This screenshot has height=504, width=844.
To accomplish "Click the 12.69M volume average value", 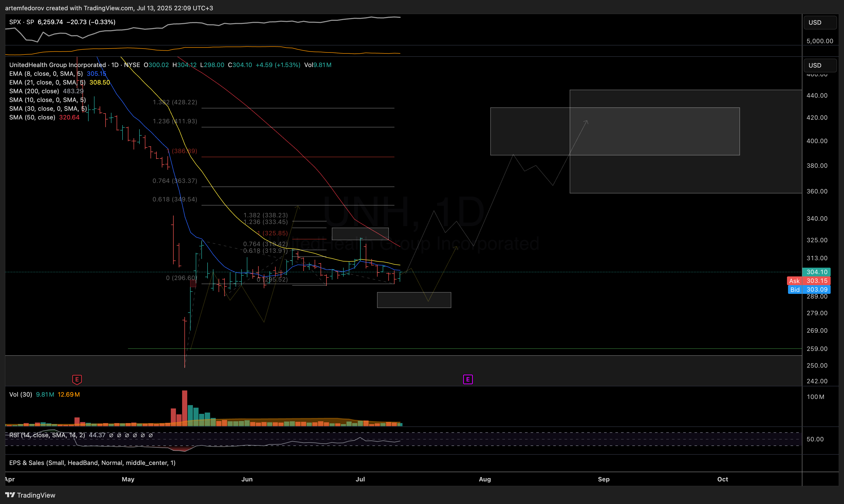I will 69,394.
